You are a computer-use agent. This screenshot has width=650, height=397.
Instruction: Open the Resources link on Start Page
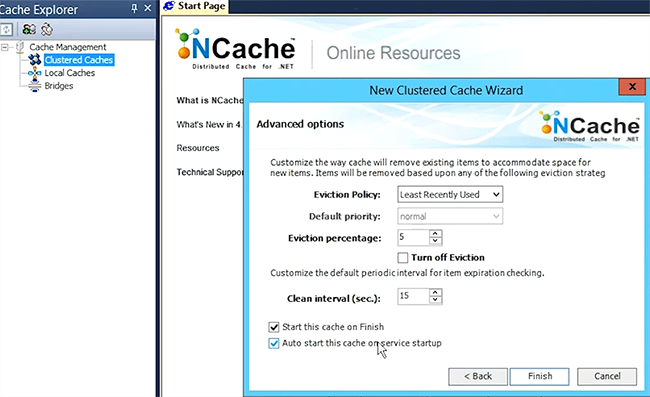198,148
